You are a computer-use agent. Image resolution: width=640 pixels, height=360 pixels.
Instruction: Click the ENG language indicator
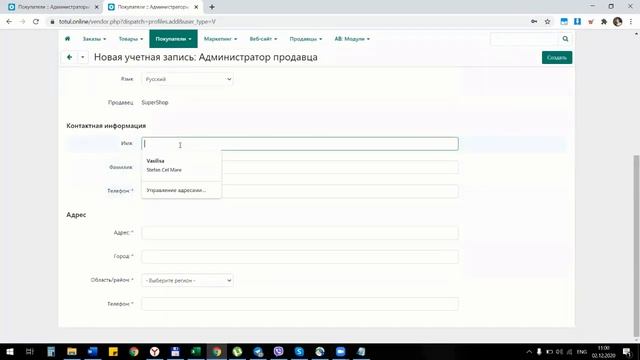point(582,351)
